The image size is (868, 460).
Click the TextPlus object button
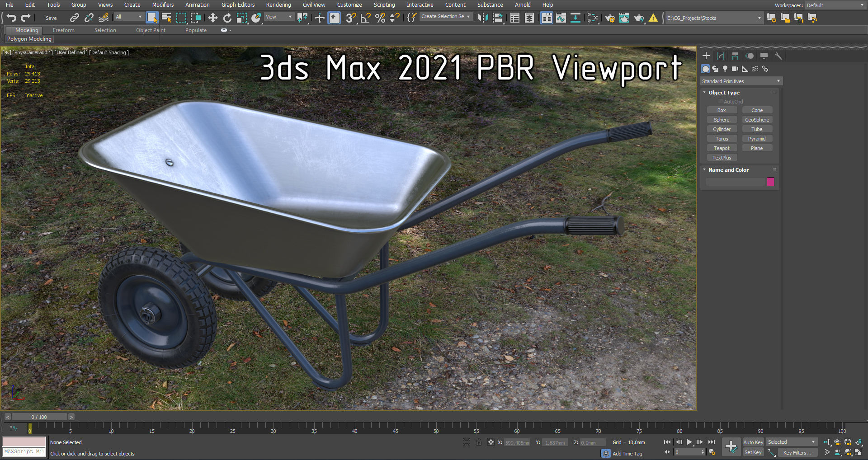(722, 158)
